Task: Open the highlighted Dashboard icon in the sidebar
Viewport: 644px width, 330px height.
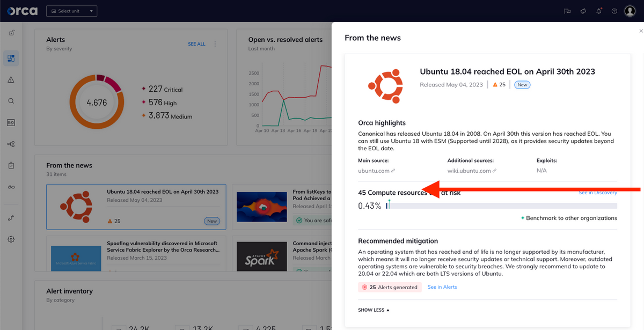Action: (11, 58)
